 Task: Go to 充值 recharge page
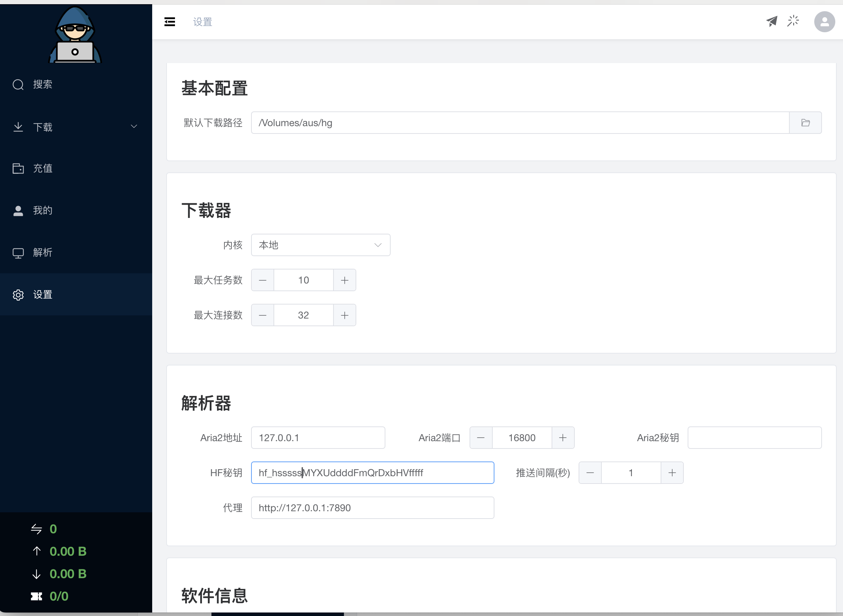point(42,169)
